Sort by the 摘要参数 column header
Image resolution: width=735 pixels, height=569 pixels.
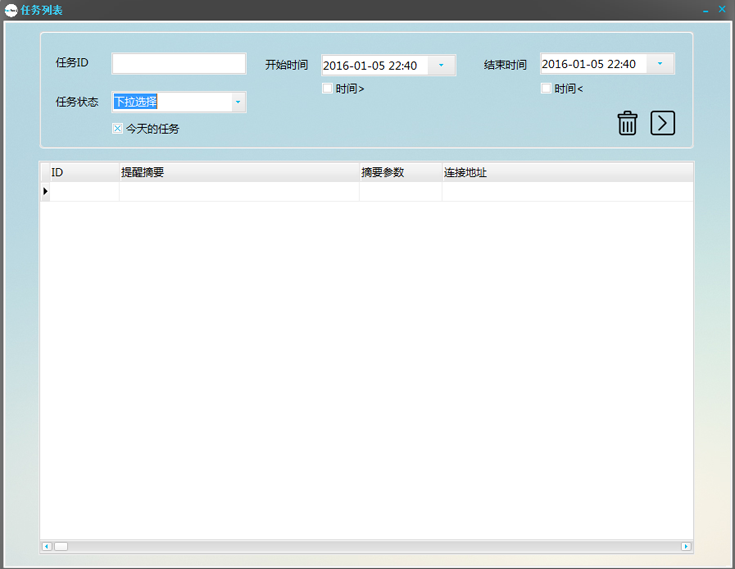point(400,172)
